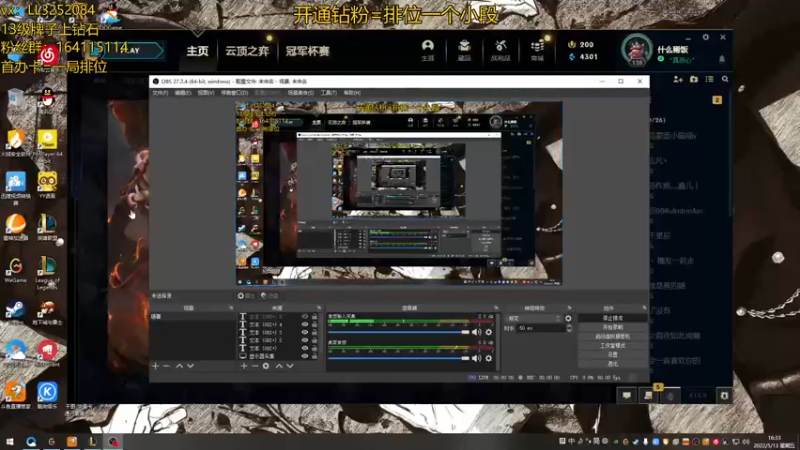Open bug report icon at League client bottom right
The height and width of the screenshot is (450, 800).
(x=724, y=395)
